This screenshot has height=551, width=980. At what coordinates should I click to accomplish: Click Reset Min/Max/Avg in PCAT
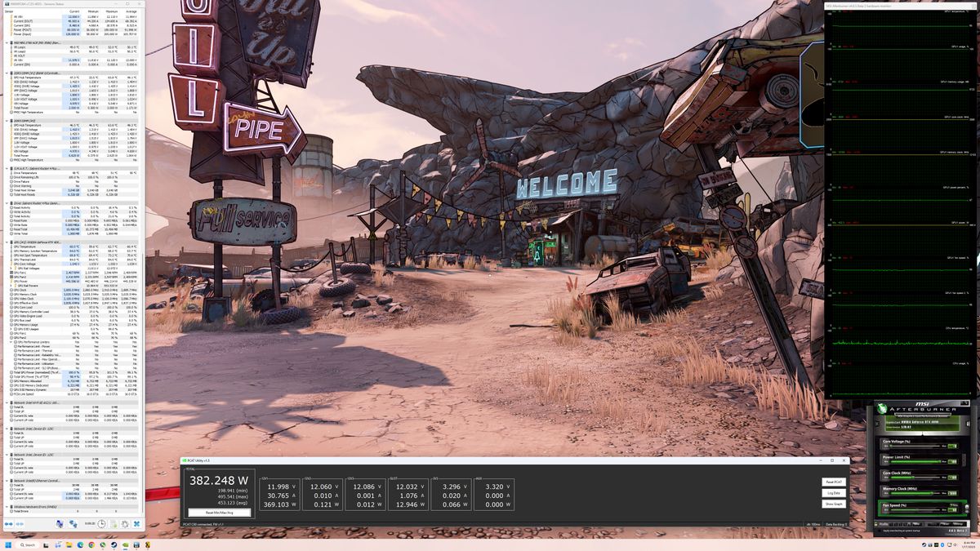pyautogui.click(x=218, y=513)
